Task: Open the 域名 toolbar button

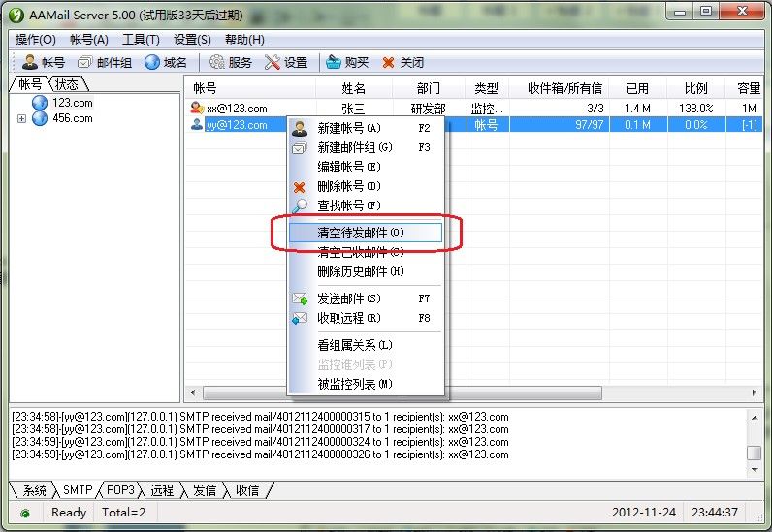Action: (166, 62)
